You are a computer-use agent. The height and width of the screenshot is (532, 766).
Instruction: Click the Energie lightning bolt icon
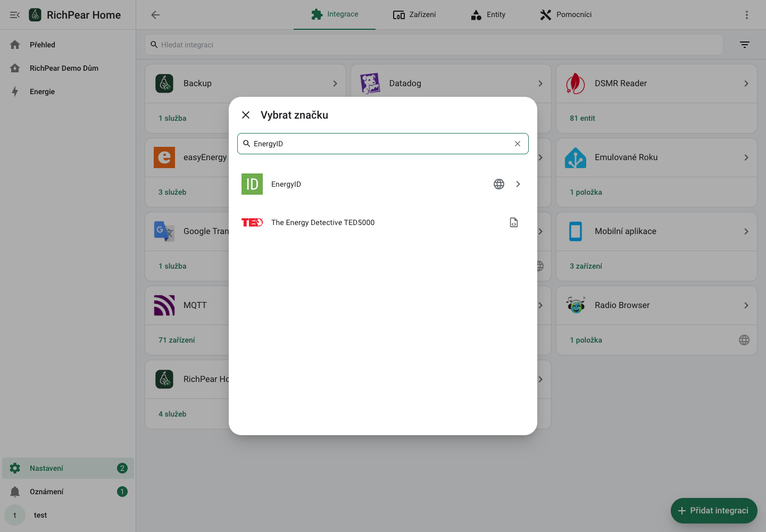point(15,92)
